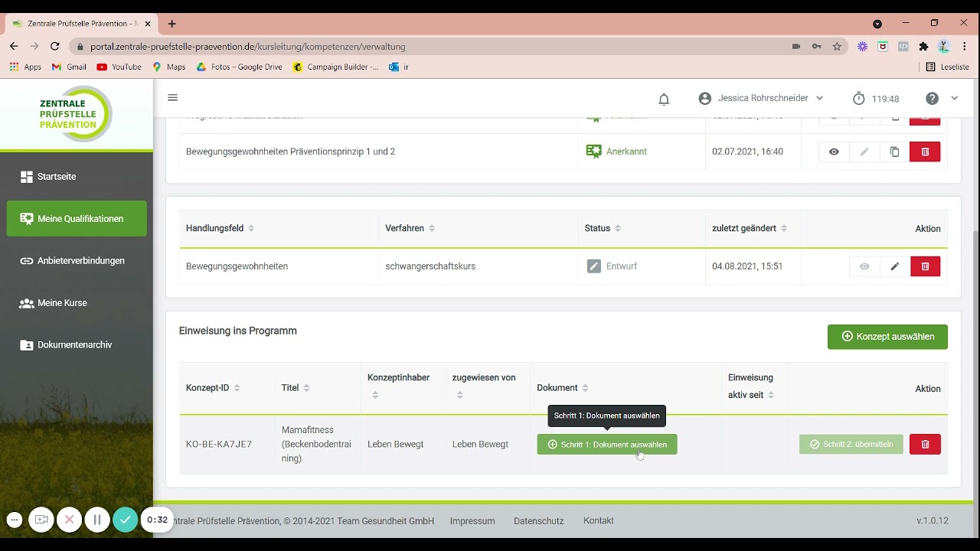980x551 pixels.
Task: Delete the KO-BE-KA7JE7 concept row
Action: [925, 445]
